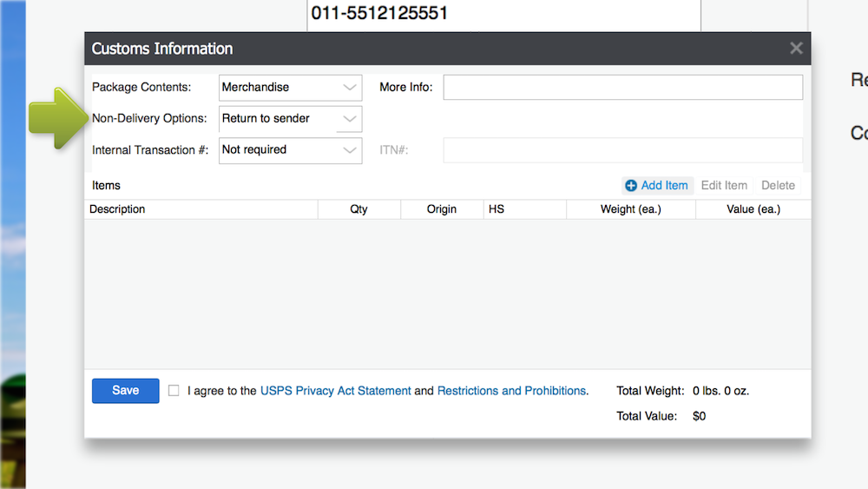
Task: Click the Value (ea.) column header
Action: coord(753,209)
